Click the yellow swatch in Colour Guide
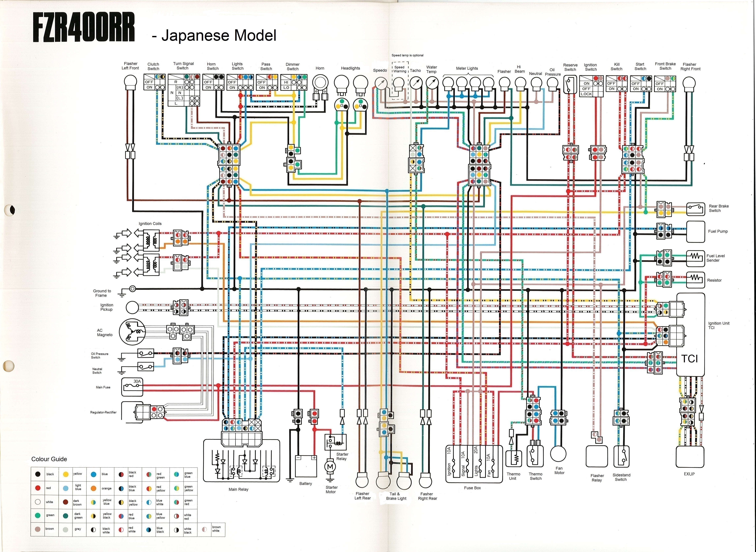The width and height of the screenshot is (756, 552). pos(66,474)
